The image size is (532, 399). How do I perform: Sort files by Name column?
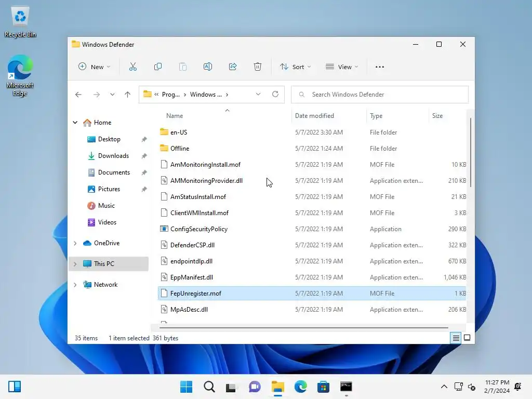click(x=175, y=116)
